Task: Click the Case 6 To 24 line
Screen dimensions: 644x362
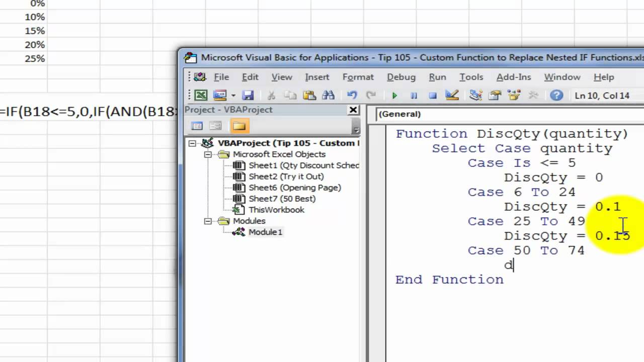Action: pyautogui.click(x=522, y=192)
